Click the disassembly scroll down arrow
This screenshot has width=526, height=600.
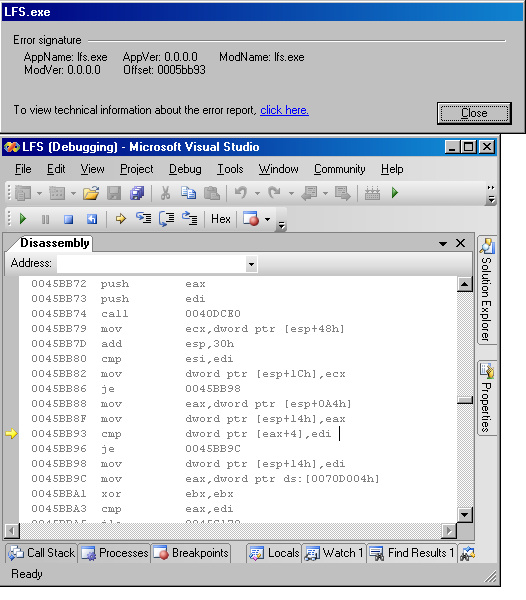click(x=465, y=515)
